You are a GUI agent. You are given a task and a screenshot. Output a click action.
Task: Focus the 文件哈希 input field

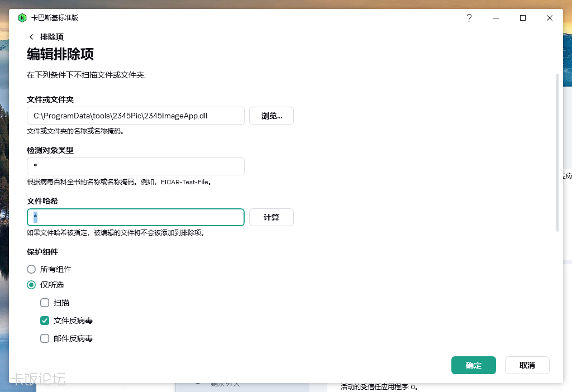coord(136,217)
